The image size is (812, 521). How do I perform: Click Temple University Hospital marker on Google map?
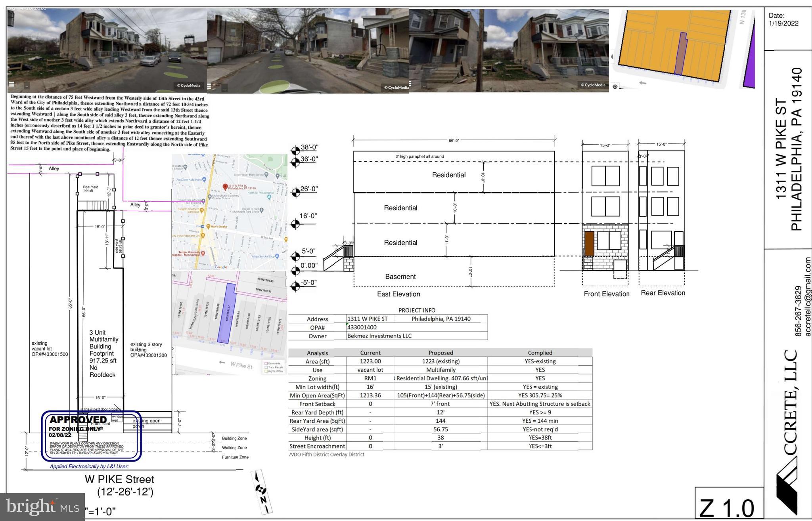pos(203,253)
